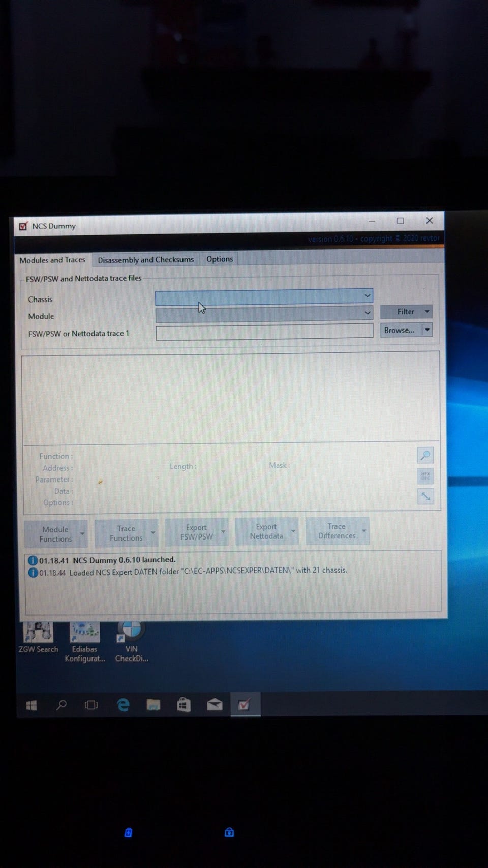Expand the Filter button dropdown arrow
Viewport: 488px width, 868px height.
click(x=427, y=311)
